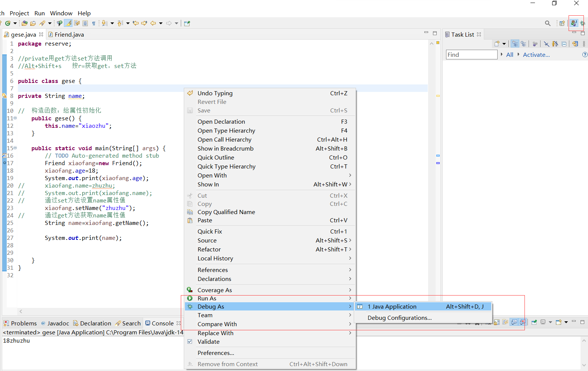The height and width of the screenshot is (371, 588).
Task: Click Synchronize Changed icon in Task List
Action: click(x=575, y=44)
